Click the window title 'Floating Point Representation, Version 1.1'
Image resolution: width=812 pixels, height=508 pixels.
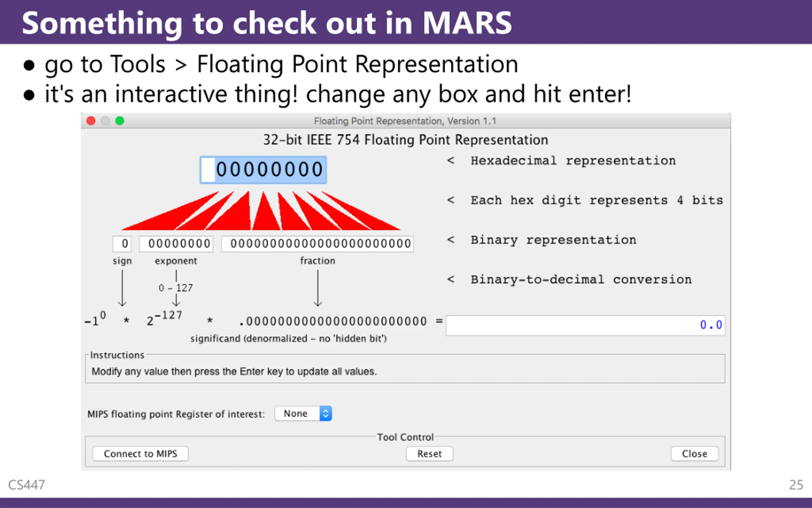[405, 121]
